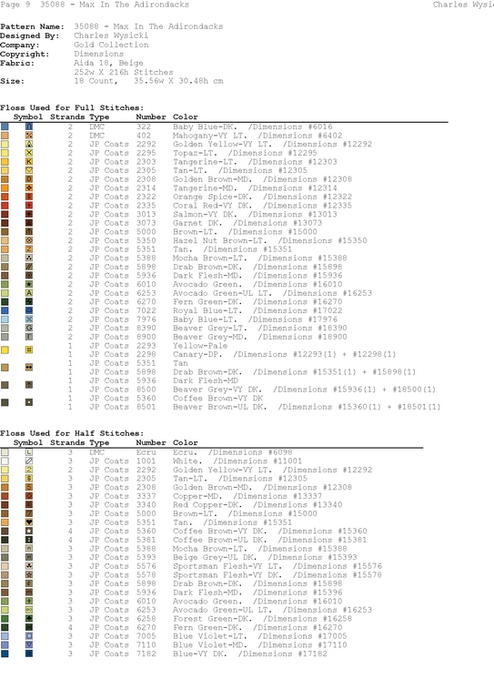Click the size text '18 Count, 35.56w X 30.48h cm'

tap(148, 81)
